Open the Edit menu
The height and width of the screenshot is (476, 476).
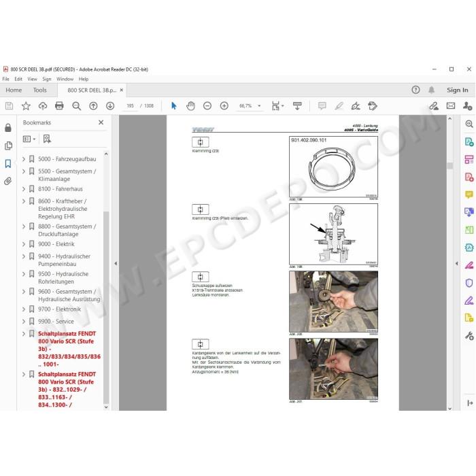[18, 79]
